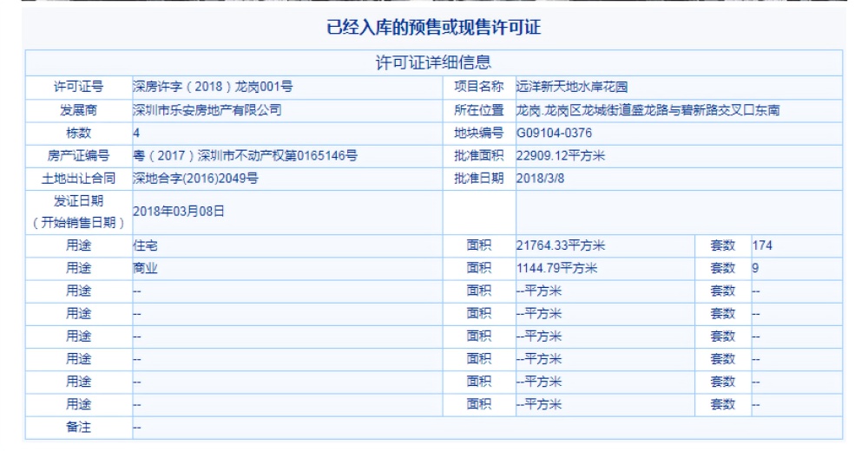
Task: Click the 面积 label in 商业 row
Action: (479, 268)
